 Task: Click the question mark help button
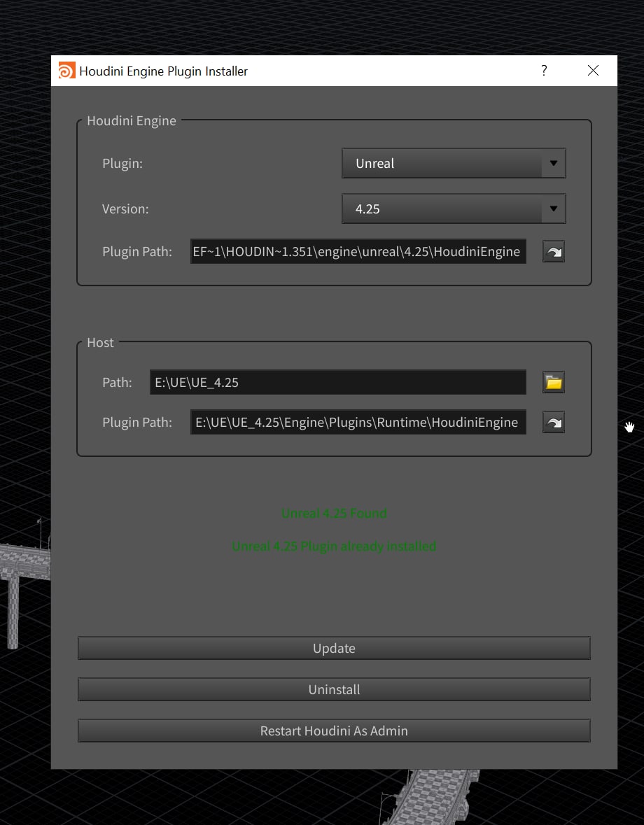(544, 71)
